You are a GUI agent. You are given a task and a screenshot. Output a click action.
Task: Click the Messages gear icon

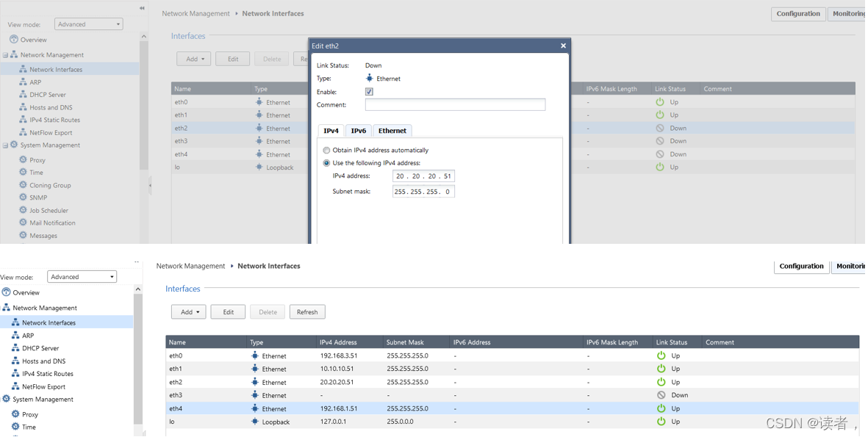click(23, 235)
